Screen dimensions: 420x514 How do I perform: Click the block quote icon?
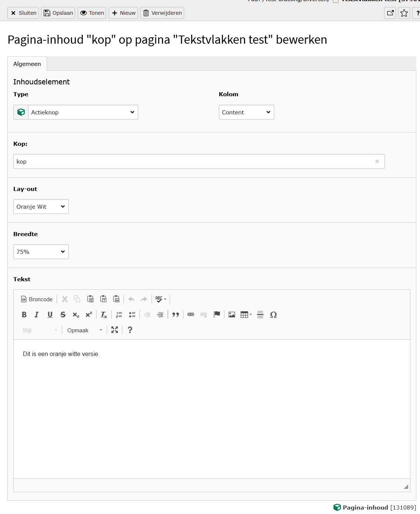pos(176,315)
